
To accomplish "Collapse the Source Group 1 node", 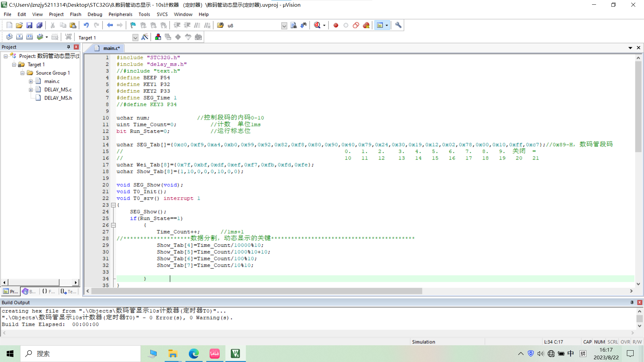I will [22, 73].
